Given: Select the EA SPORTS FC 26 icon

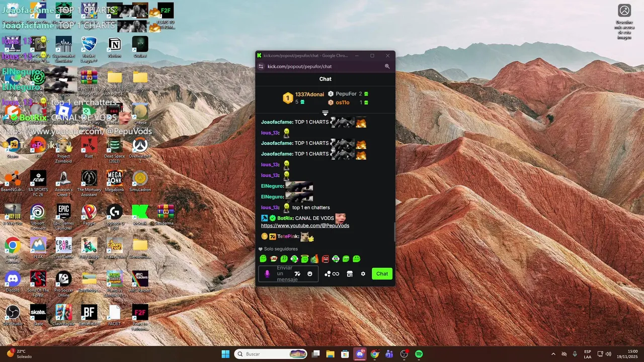Looking at the screenshot, I should click(x=38, y=184).
